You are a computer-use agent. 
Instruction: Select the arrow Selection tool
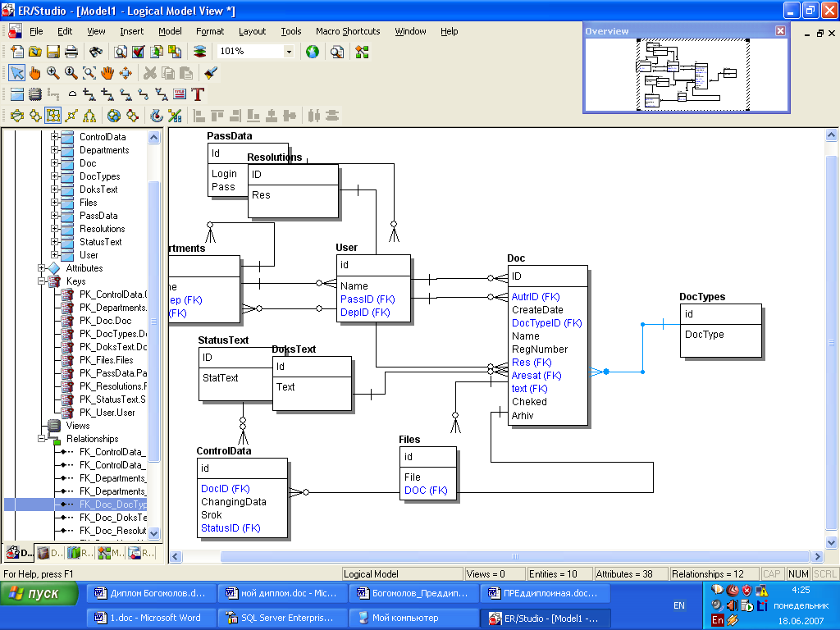[x=17, y=73]
